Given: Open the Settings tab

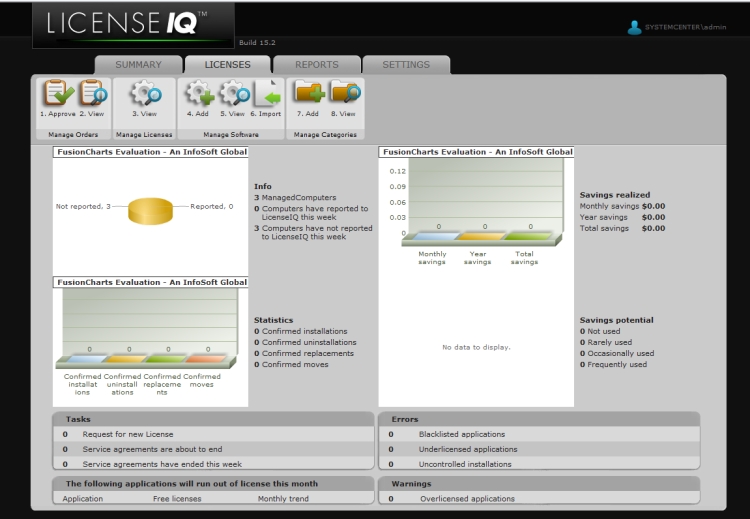Looking at the screenshot, I should (x=406, y=65).
